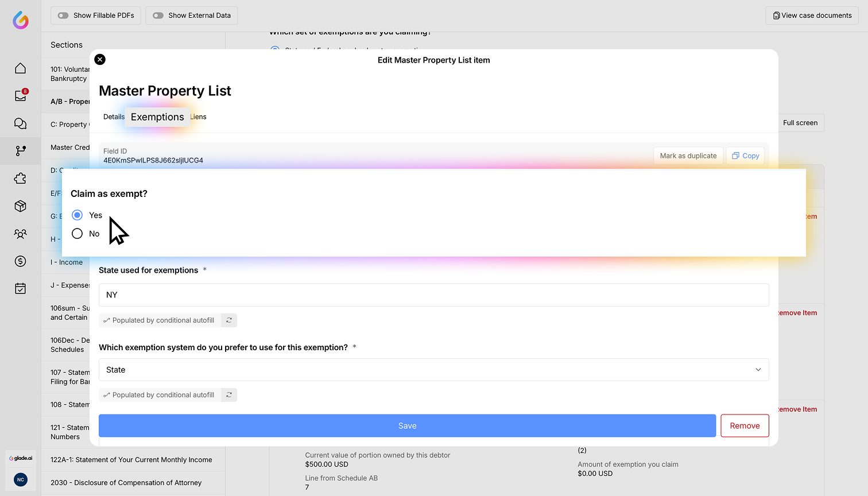The image size is (868, 496).
Task: Open the puzzle piece integrations icon
Action: (x=20, y=179)
